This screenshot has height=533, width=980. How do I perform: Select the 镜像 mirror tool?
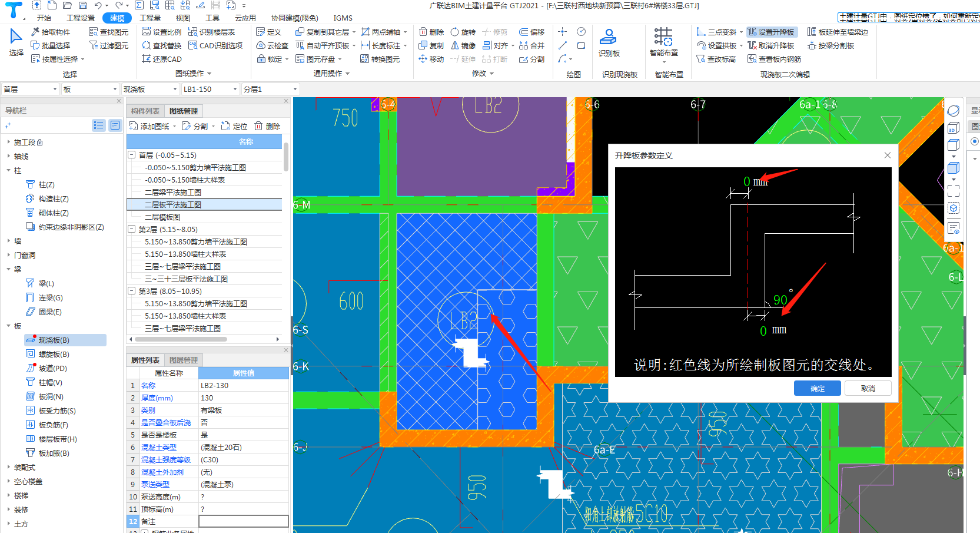pos(463,45)
